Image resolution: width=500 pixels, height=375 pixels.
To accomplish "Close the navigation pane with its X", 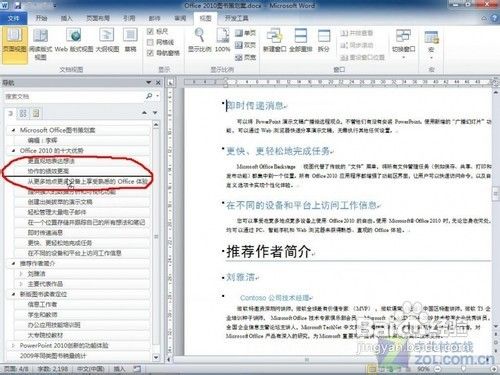I will (158, 82).
